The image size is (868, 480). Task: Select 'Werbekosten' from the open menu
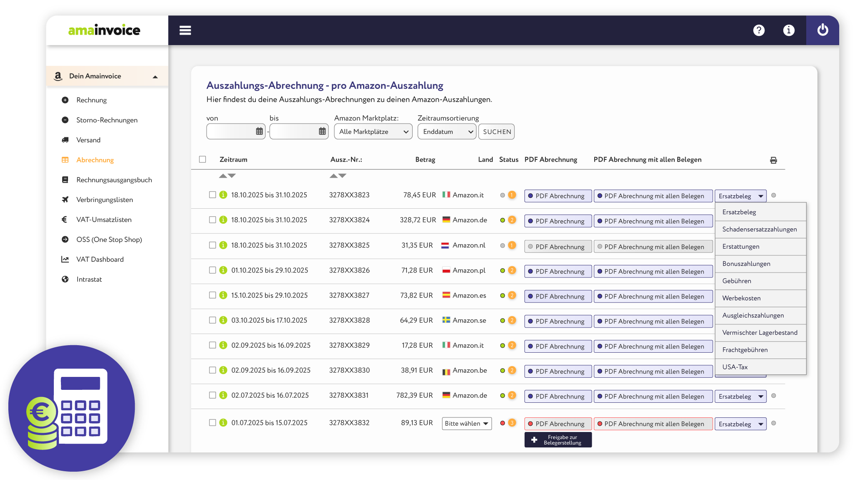point(742,298)
